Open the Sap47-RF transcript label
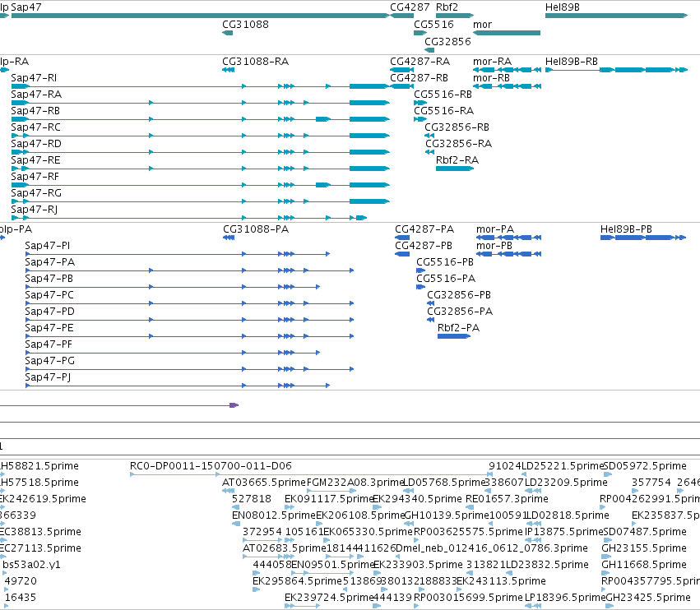Image resolution: width=700 pixels, height=610 pixels. 35,177
